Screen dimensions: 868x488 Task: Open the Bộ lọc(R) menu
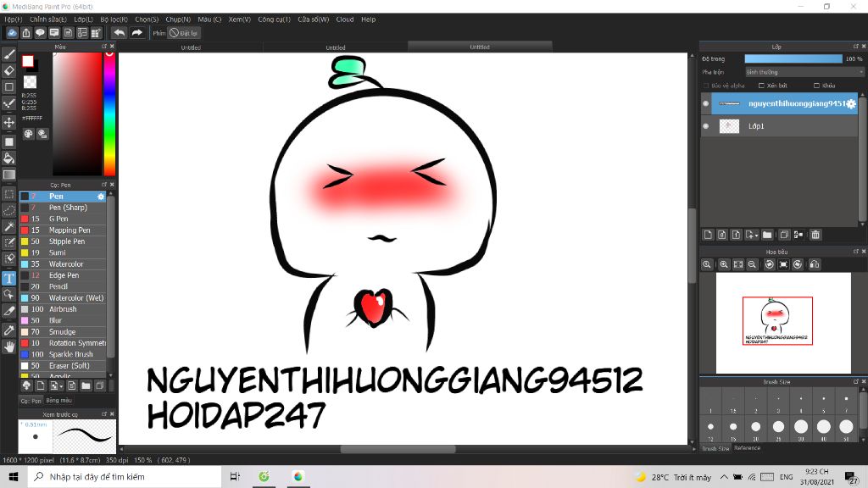(x=114, y=19)
